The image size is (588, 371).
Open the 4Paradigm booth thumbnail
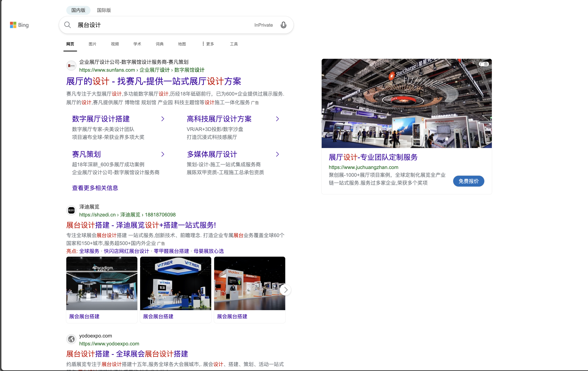pos(102,283)
